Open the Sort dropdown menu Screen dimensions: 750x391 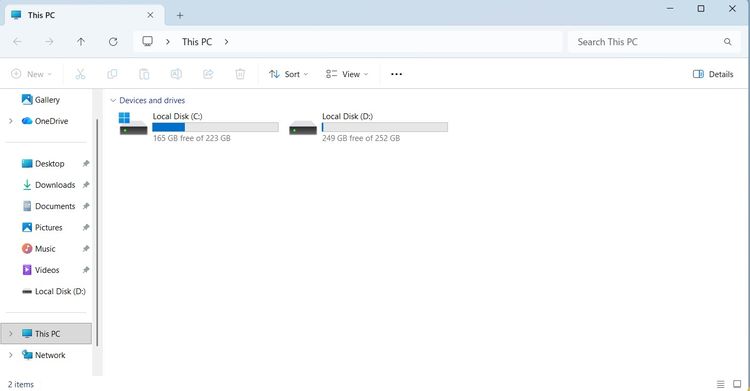(288, 74)
